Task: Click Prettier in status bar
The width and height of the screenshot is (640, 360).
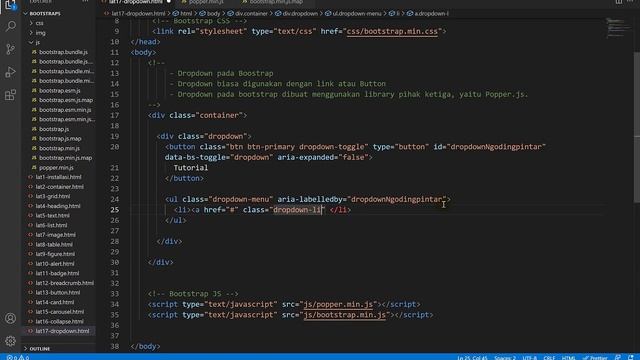Action: [x=595, y=358]
